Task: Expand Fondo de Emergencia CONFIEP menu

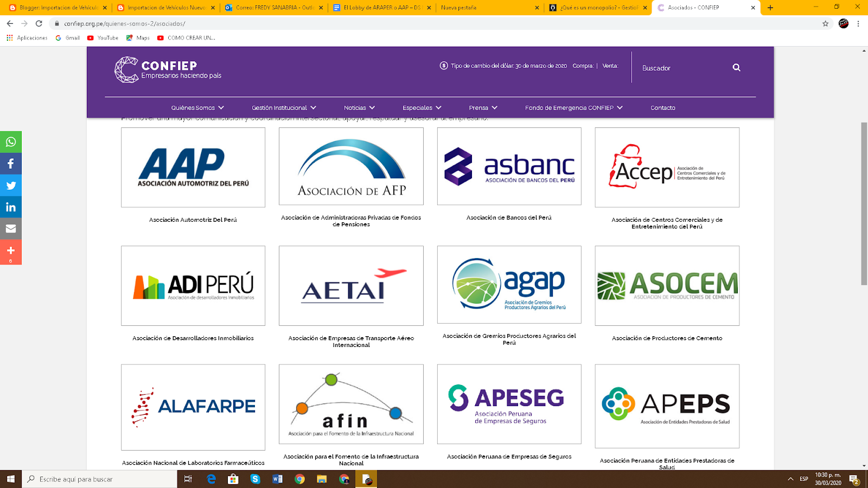Action: point(574,108)
